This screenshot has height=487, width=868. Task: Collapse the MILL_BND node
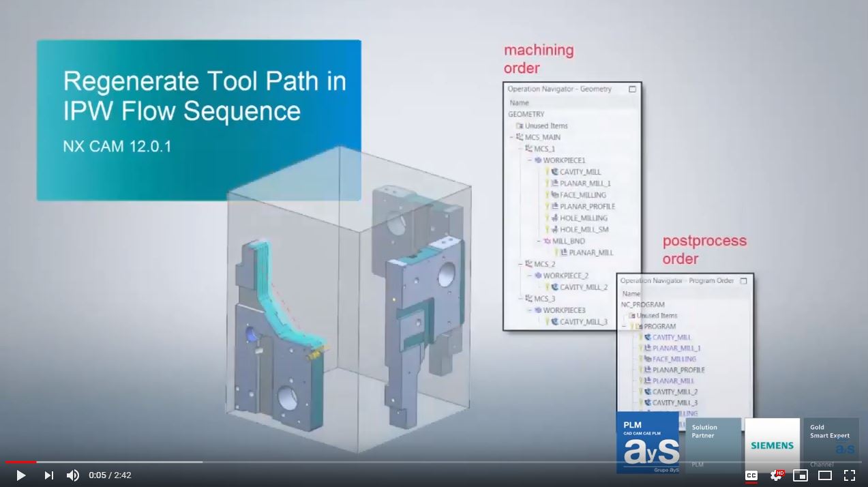tap(539, 241)
